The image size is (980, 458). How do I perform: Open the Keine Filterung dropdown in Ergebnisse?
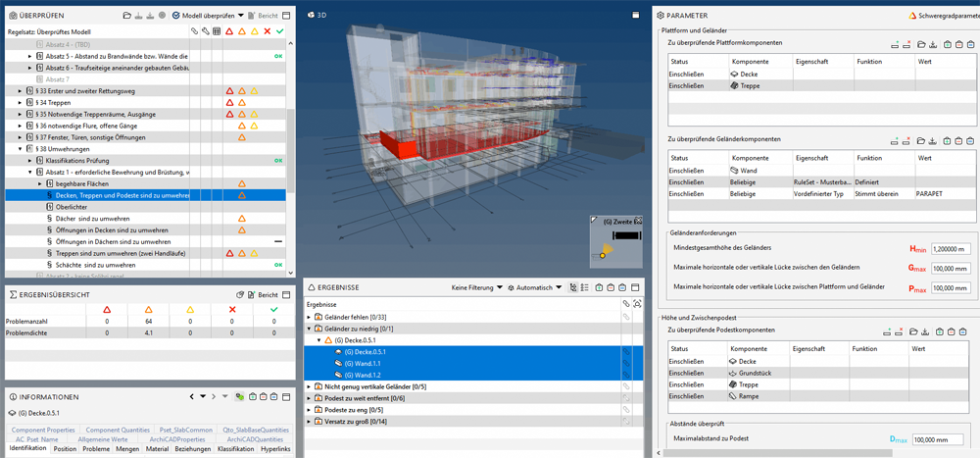pos(476,287)
